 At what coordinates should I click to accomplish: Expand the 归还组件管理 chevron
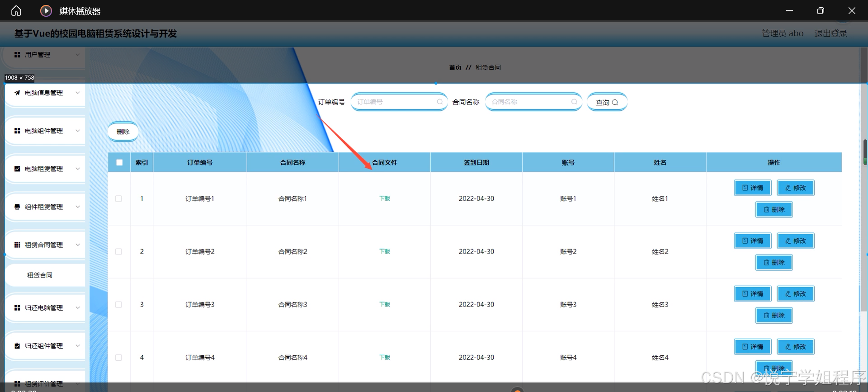tap(78, 345)
